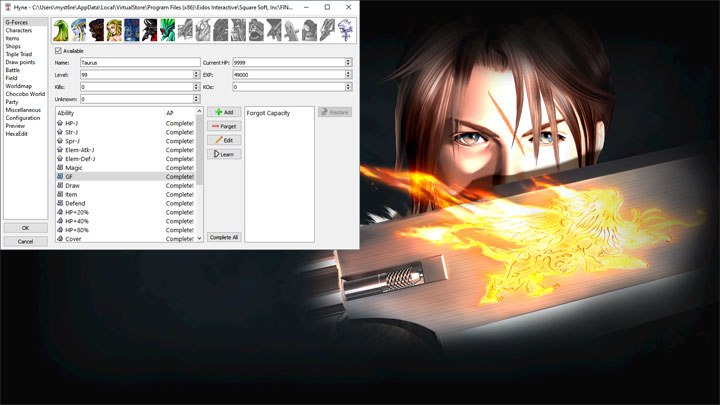Select the greyed Pandemona GF portrait
Screen dimensions: 720x405
(x=202, y=30)
